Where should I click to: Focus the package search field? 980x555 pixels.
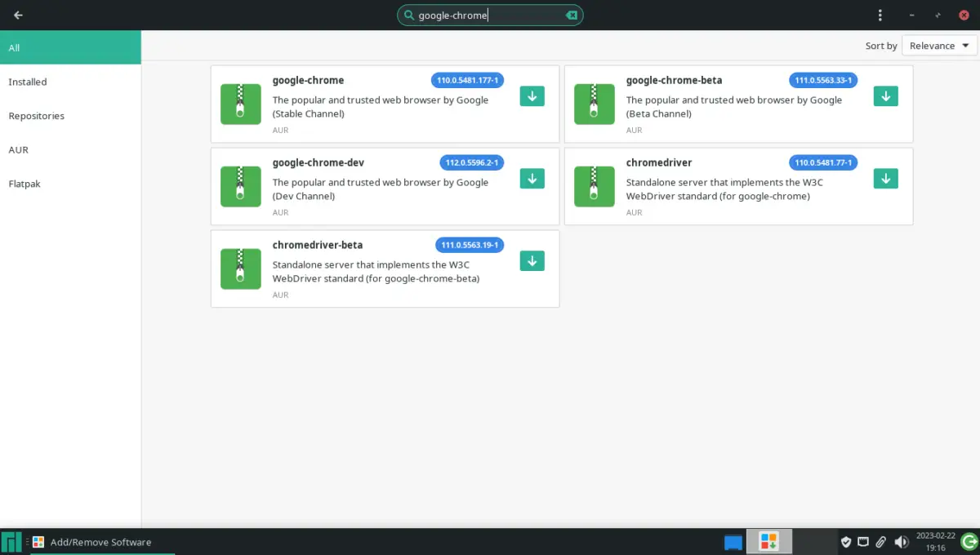490,16
